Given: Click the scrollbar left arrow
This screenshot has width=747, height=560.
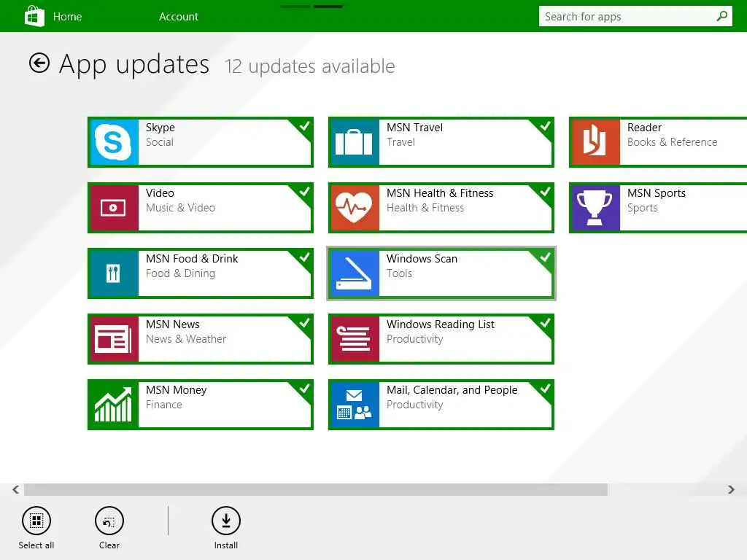Looking at the screenshot, I should click(16, 489).
